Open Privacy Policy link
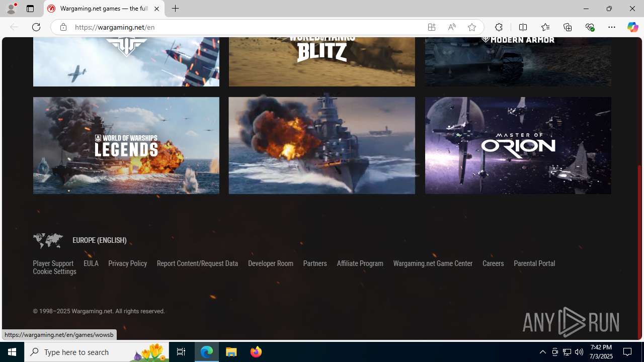 [x=128, y=263]
